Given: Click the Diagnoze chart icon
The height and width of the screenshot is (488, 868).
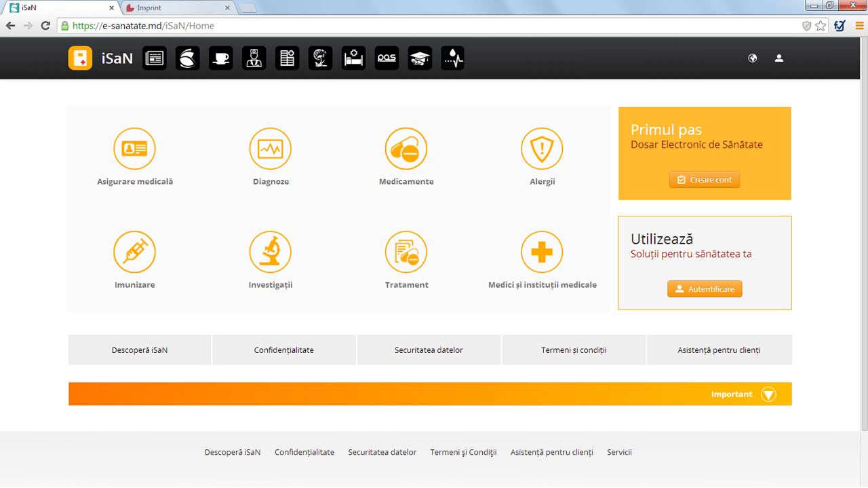Looking at the screenshot, I should coord(270,149).
